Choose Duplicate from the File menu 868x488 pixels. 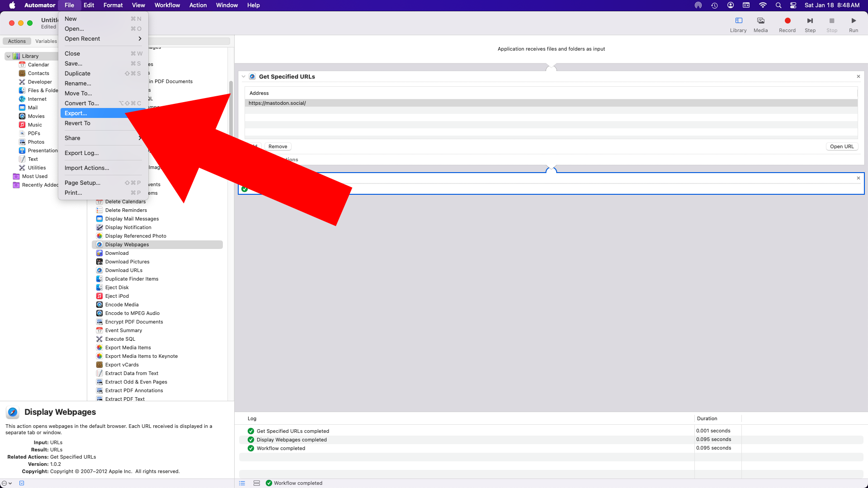tap(103, 74)
